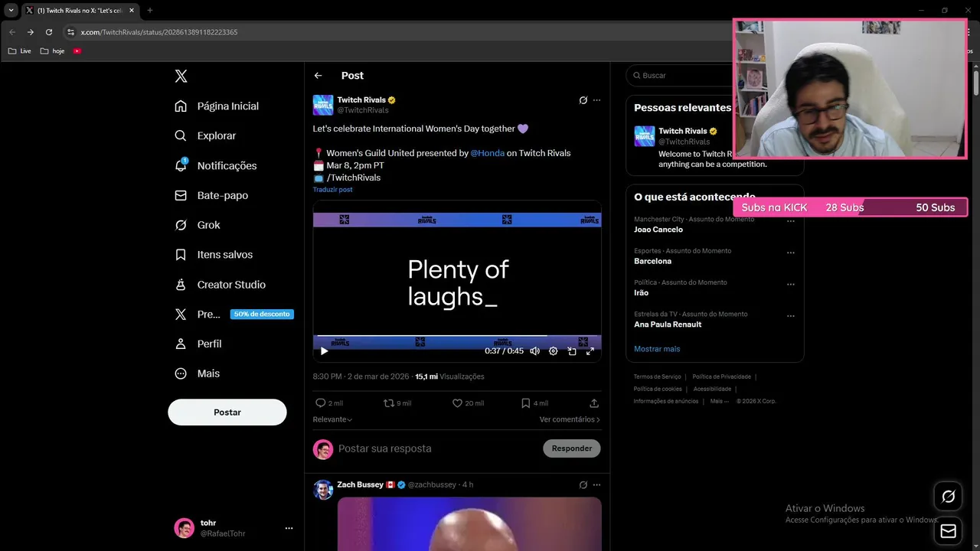Screen dimensions: 980x551
Task: Open options for Ana Paula Renault trend
Action: pyautogui.click(x=791, y=315)
